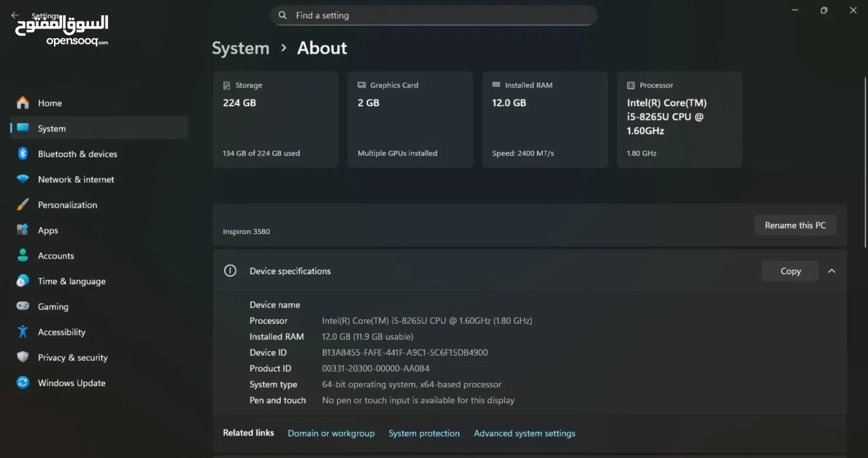This screenshot has width=868, height=458.
Task: Go back using the back arrow
Action: (x=15, y=16)
